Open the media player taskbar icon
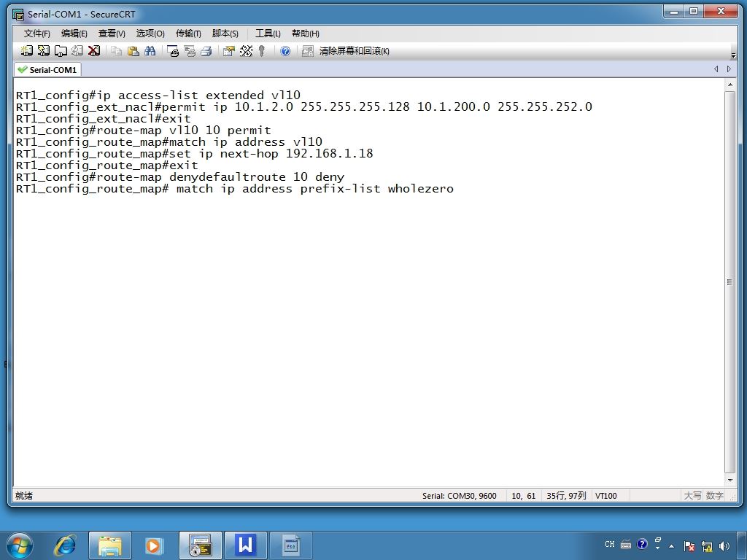Screen dimensions: 747x560 coord(153,545)
